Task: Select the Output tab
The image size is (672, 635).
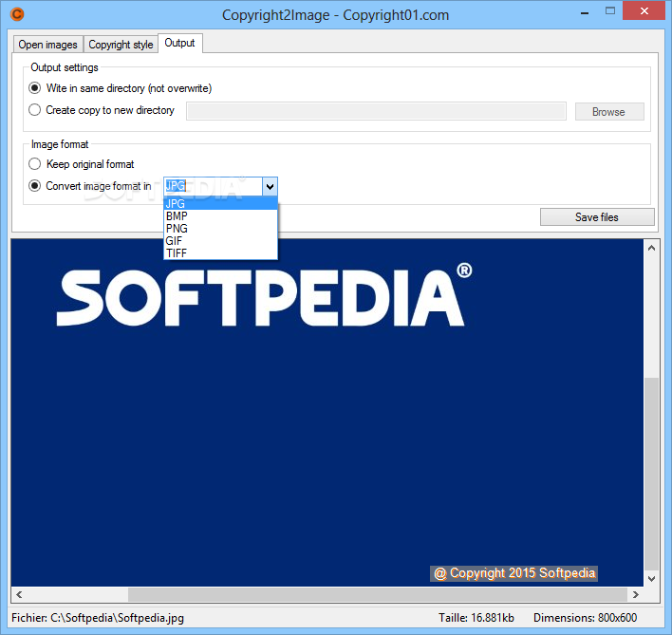Action: [180, 43]
